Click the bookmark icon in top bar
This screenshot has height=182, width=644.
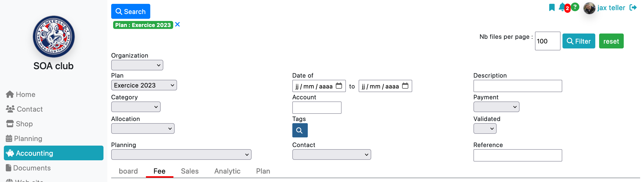(x=551, y=7)
